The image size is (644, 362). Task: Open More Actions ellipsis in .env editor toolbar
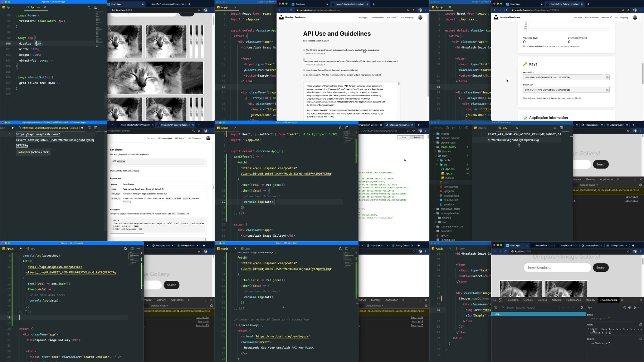tap(567, 128)
